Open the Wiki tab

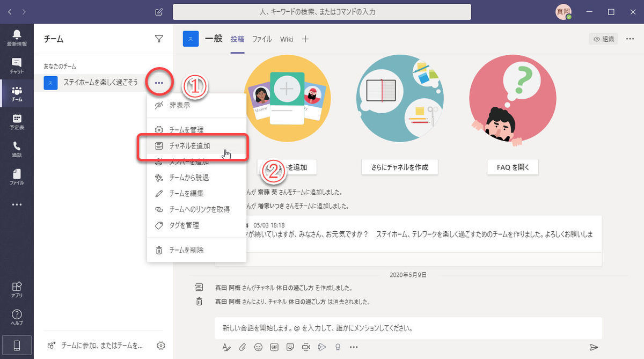(287, 39)
